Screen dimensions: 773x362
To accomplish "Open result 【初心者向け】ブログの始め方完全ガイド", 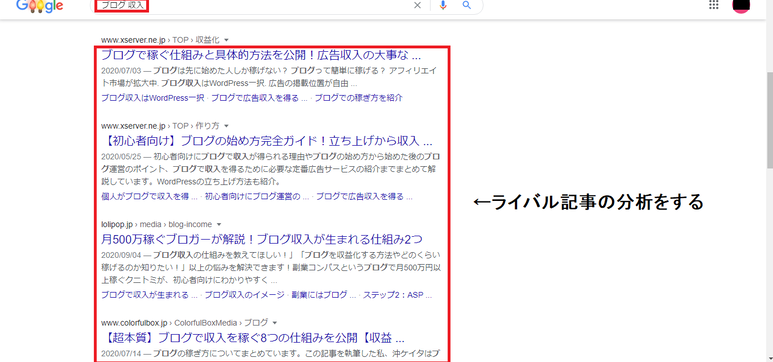I will tap(267, 141).
